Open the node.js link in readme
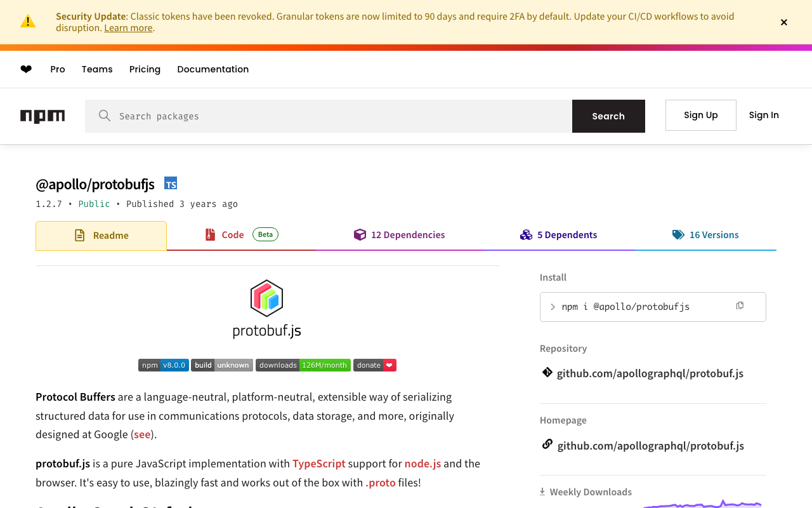The height and width of the screenshot is (508, 812). coord(422,464)
